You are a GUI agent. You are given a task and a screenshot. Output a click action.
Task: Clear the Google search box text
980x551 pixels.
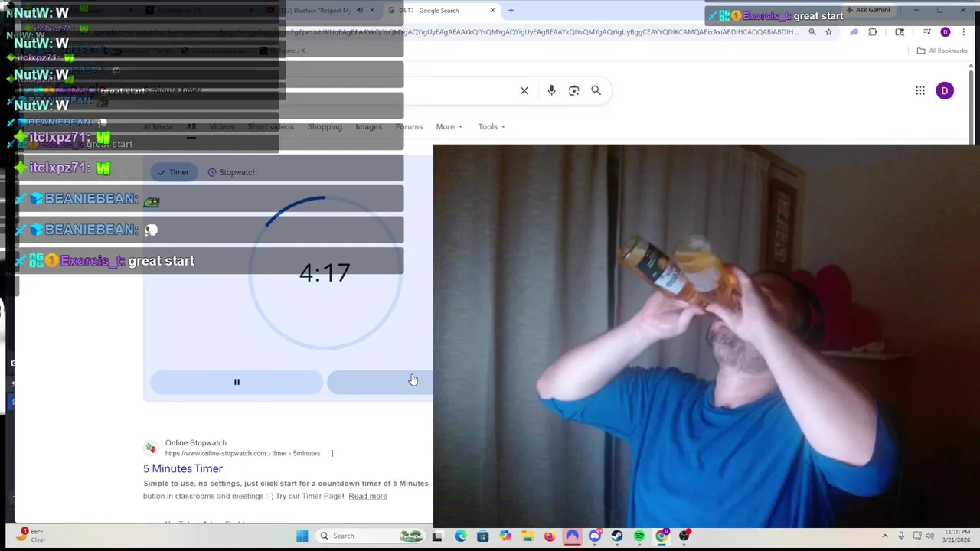524,90
